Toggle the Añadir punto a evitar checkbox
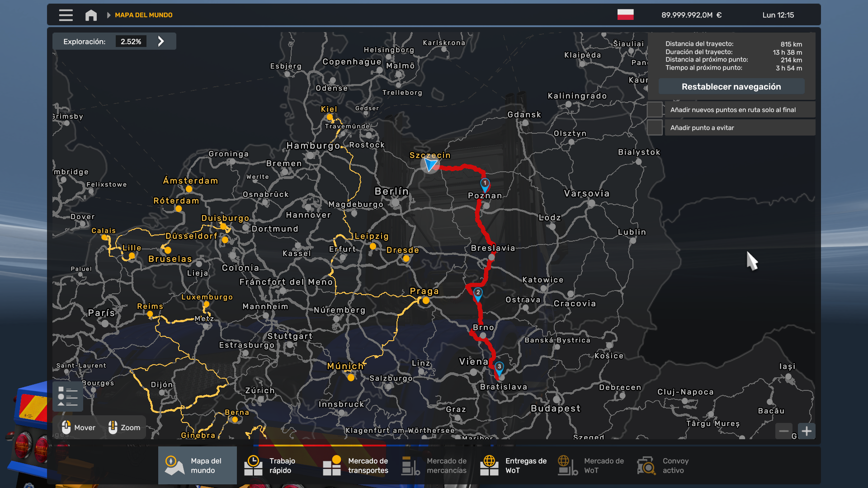The height and width of the screenshot is (488, 868). pyautogui.click(x=655, y=127)
